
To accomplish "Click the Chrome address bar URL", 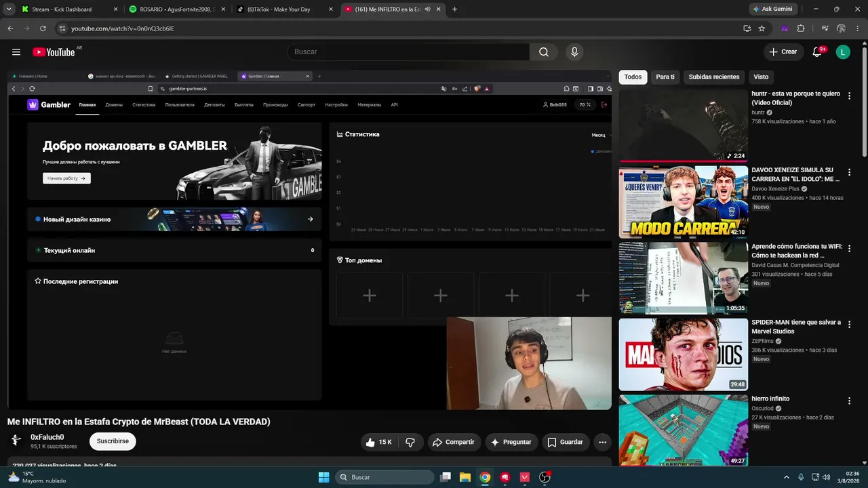I will click(x=123, y=28).
